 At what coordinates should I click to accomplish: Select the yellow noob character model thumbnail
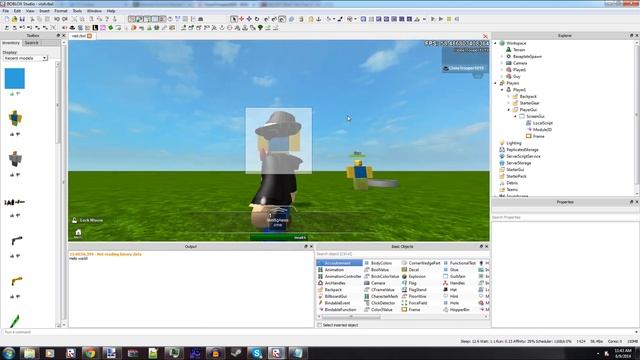(x=15, y=118)
